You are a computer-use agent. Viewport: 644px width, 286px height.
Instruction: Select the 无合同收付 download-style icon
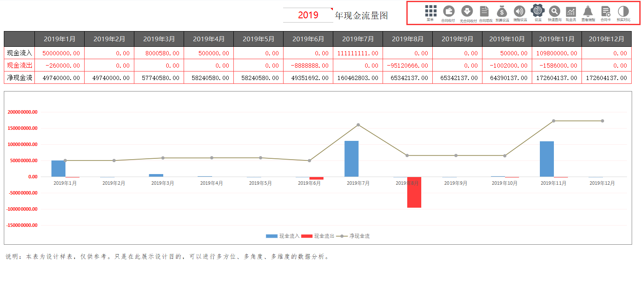pos(468,11)
